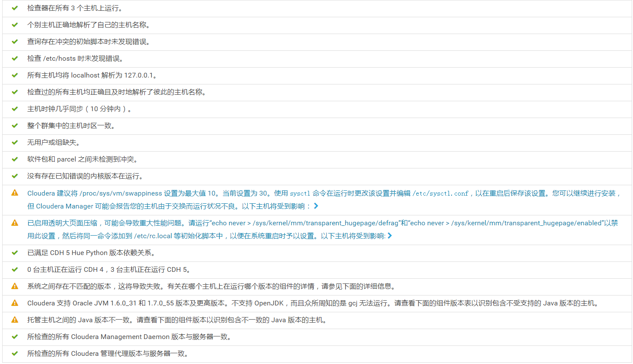Image resolution: width=633 pixels, height=364 pixels.
Task: Click the check icon for CDH 5 Hue Python 依赖关系
Action: (x=14, y=252)
